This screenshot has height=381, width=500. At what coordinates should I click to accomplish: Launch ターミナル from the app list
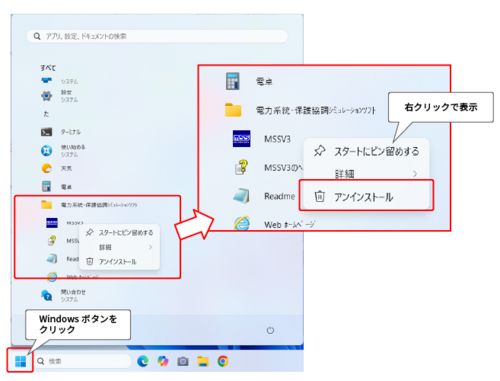[x=46, y=132]
